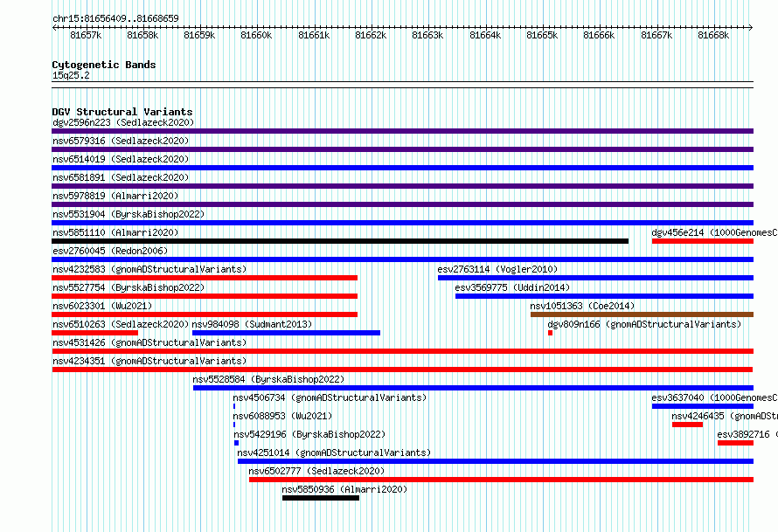Click the Cytogenetic Bands track title
The height and width of the screenshot is (532, 778).
[104, 65]
